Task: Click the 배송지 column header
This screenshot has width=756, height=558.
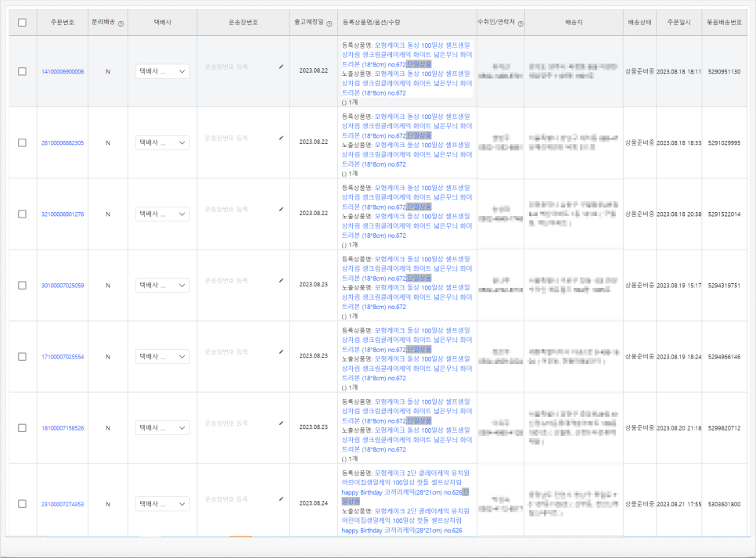Action: [574, 23]
